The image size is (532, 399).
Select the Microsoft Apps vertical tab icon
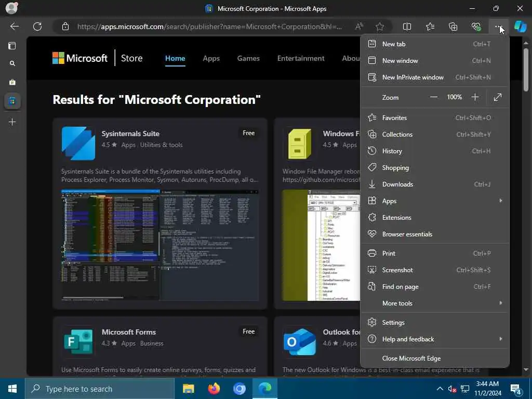(x=12, y=101)
